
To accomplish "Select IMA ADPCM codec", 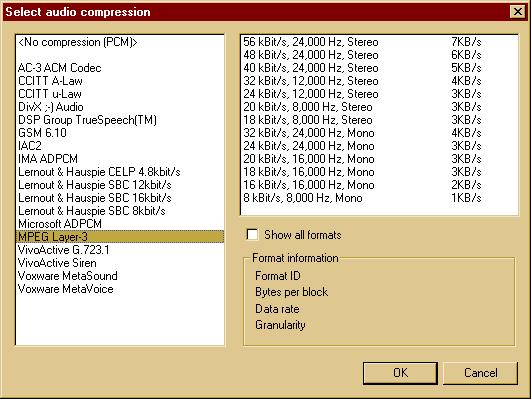I will [120, 159].
